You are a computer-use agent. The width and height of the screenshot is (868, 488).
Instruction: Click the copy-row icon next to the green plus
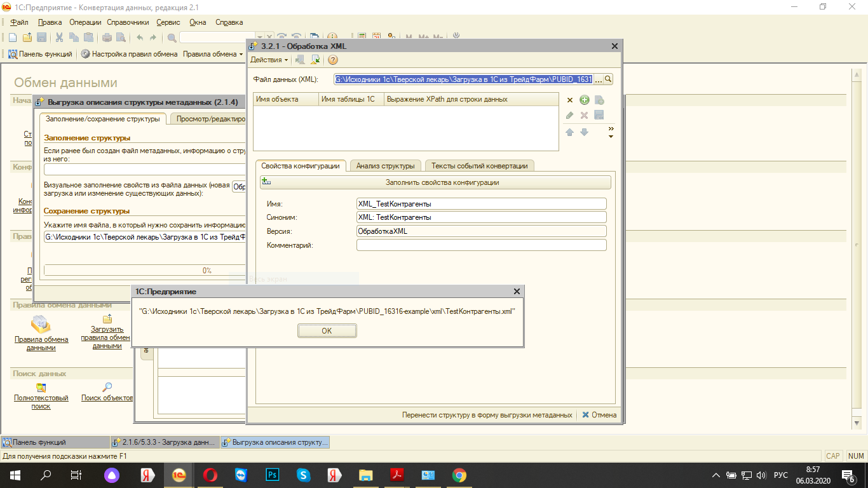pyautogui.click(x=599, y=100)
